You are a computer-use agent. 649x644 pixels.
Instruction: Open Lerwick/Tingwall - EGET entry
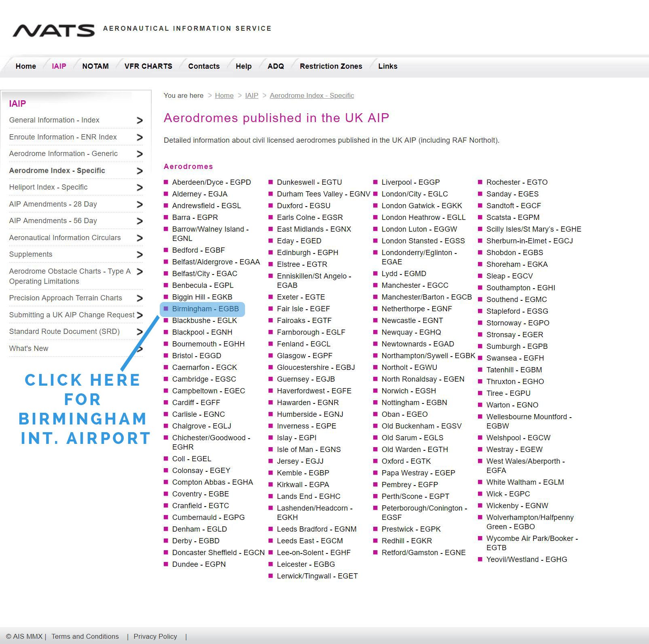click(x=317, y=576)
